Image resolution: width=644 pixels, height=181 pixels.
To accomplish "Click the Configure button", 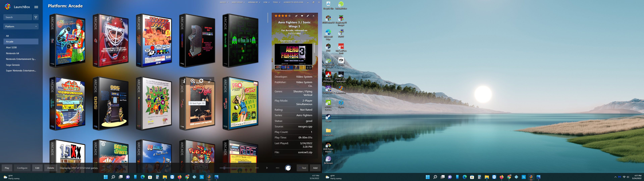I will tap(22, 168).
